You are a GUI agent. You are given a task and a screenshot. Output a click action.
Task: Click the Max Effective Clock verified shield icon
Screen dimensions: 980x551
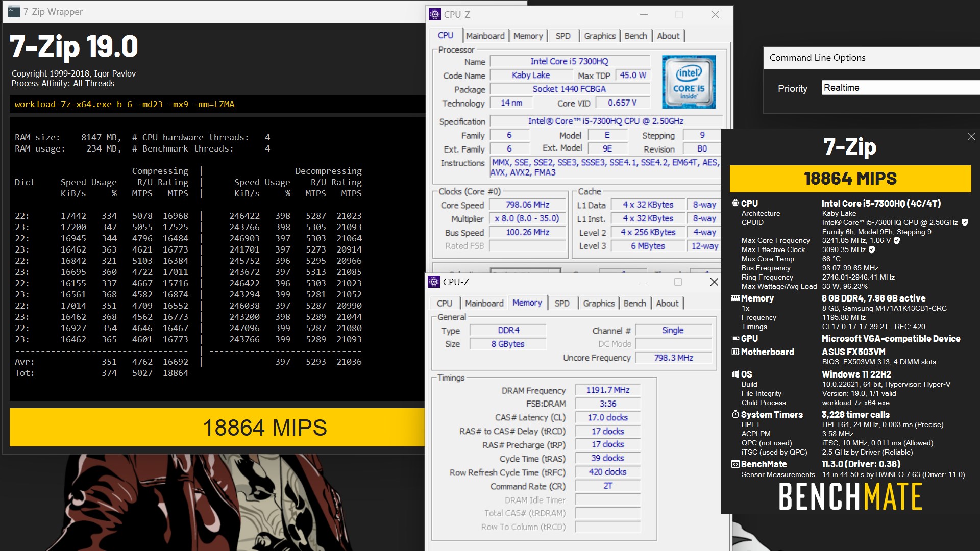tap(872, 249)
